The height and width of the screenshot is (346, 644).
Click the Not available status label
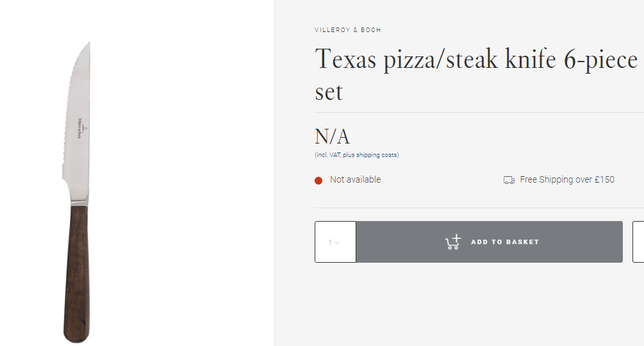(x=355, y=180)
